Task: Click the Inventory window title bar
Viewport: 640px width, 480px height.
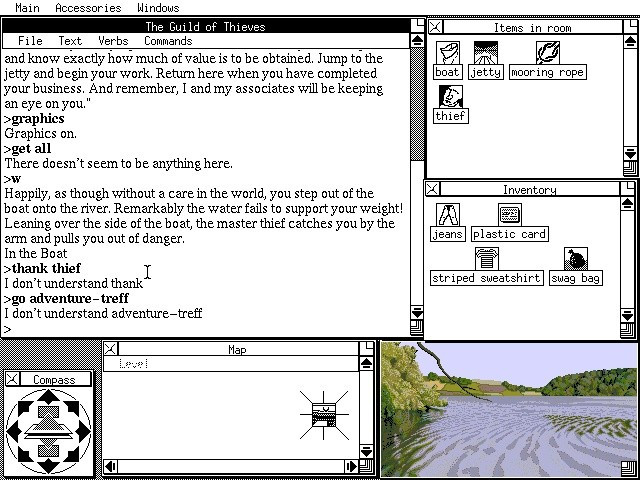Action: [x=530, y=189]
